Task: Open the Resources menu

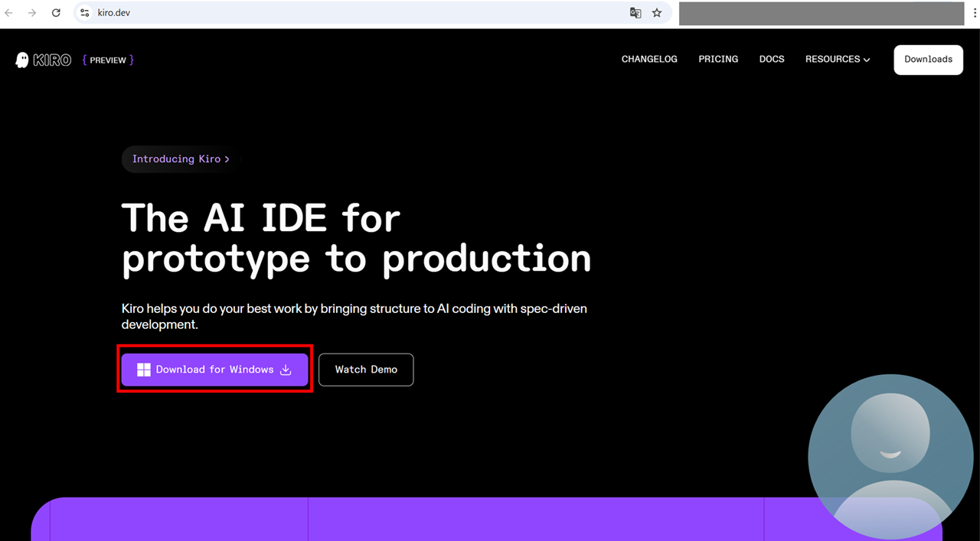Action: pos(838,59)
